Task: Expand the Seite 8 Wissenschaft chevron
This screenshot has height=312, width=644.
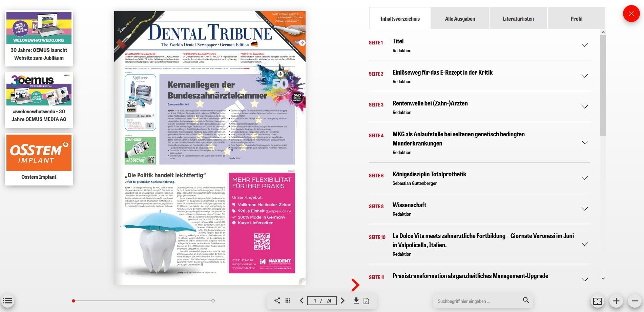Action: pos(585,209)
